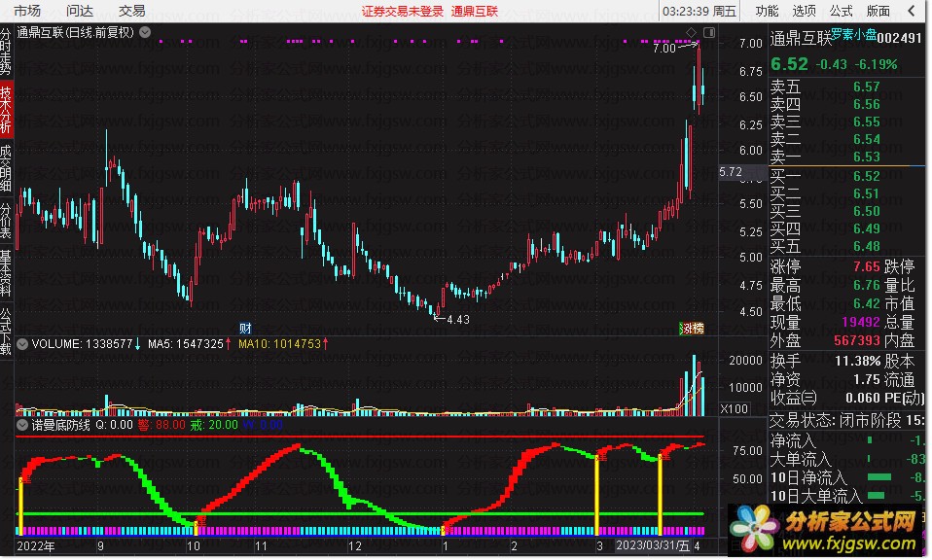Select the 卖五 price 6.57
Viewport: 932px width, 560px height.
click(867, 87)
